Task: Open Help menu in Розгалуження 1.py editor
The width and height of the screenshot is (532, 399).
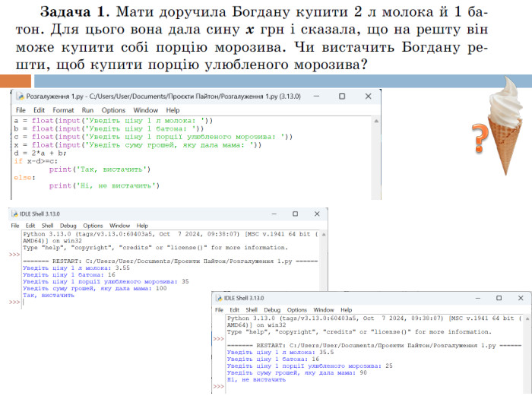Action: click(x=173, y=110)
